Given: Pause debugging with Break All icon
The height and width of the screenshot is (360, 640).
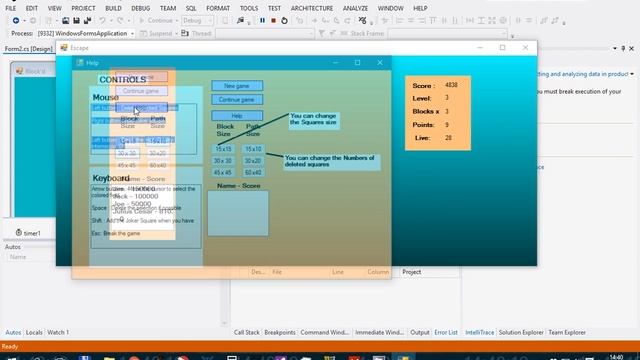Looking at the screenshot, I should (262, 20).
